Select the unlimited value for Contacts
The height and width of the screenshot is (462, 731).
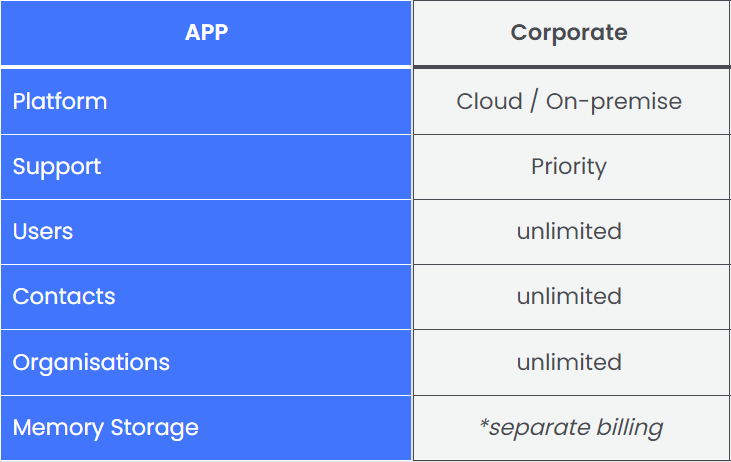pyautogui.click(x=572, y=297)
